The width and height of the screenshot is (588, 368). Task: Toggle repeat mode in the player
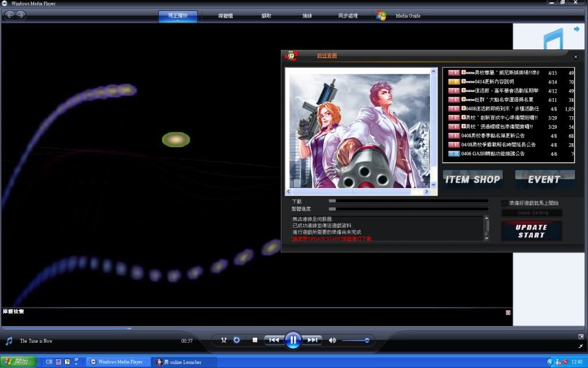(237, 340)
